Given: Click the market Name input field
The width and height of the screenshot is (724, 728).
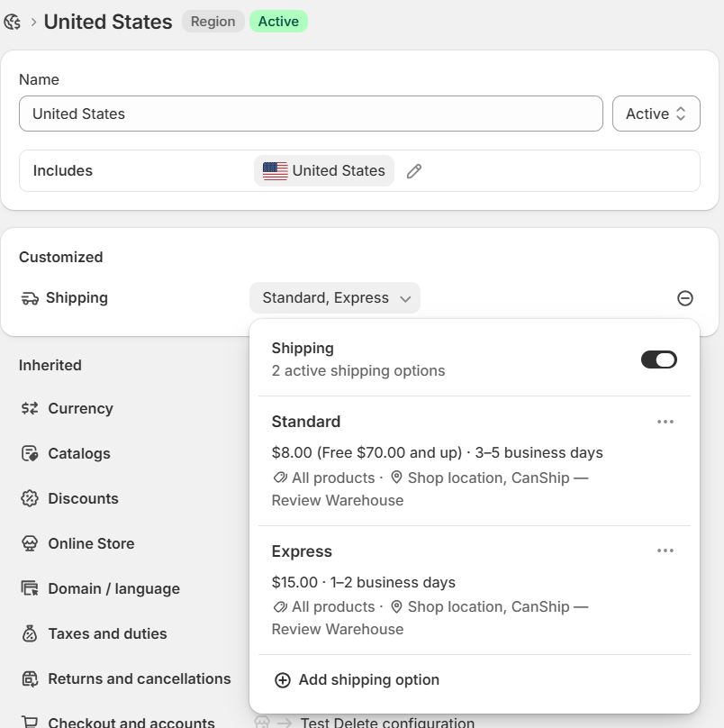Looking at the screenshot, I should 311,114.
